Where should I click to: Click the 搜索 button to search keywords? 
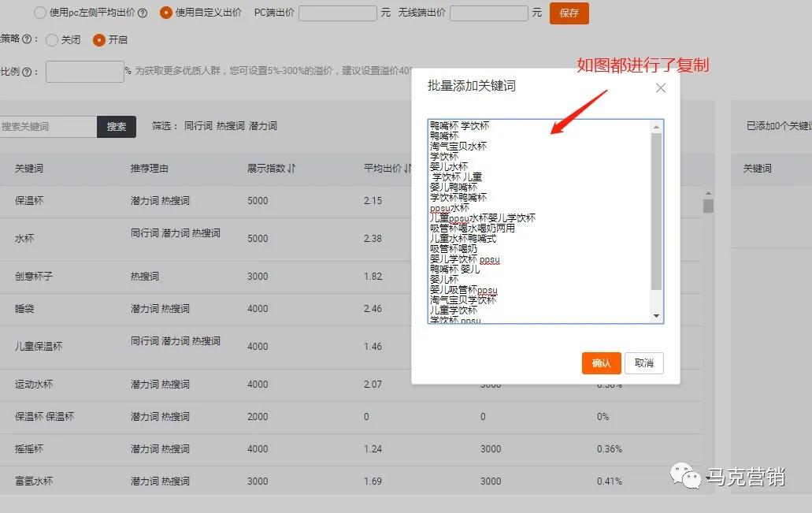[x=117, y=126]
